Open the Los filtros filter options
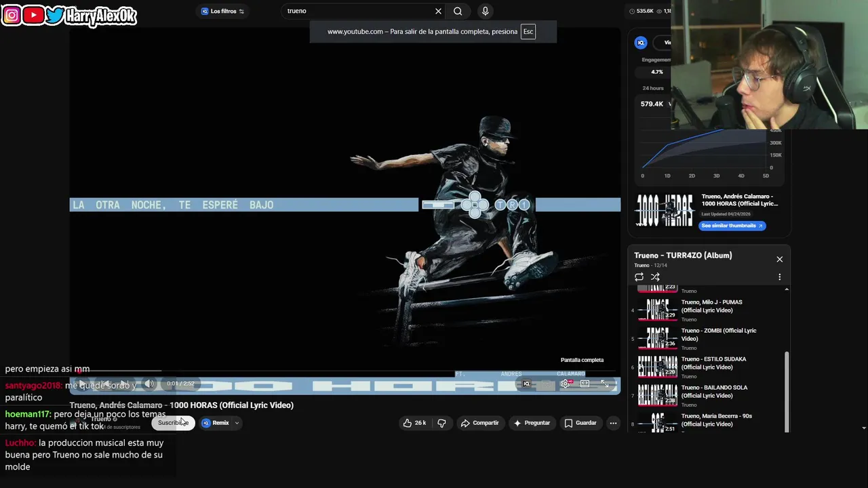This screenshot has height=488, width=868. coord(222,11)
